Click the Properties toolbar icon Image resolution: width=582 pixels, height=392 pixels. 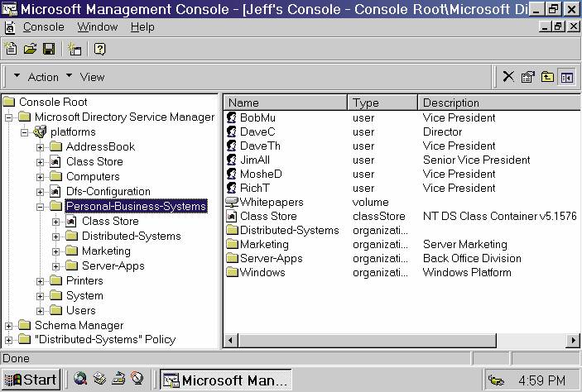pos(527,77)
